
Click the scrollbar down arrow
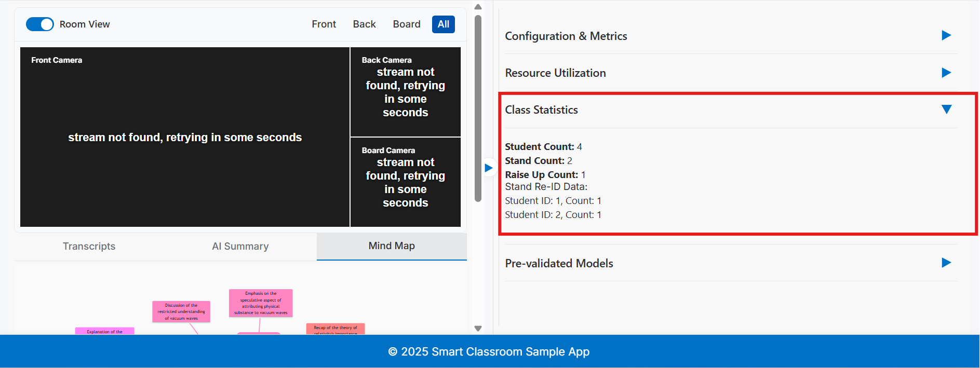478,329
